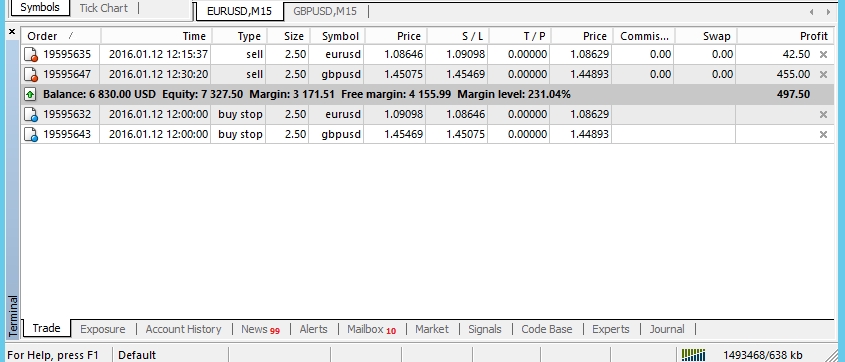Open the Exposure tab
The image size is (845, 362).
click(x=102, y=329)
